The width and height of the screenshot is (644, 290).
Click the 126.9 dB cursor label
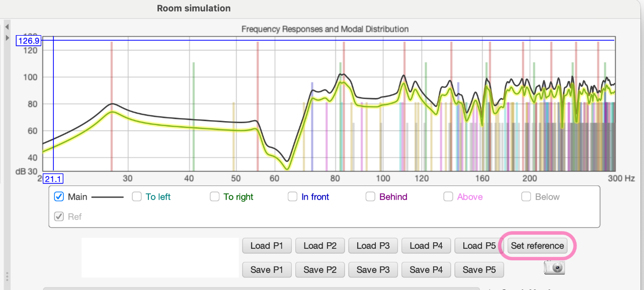(29, 41)
